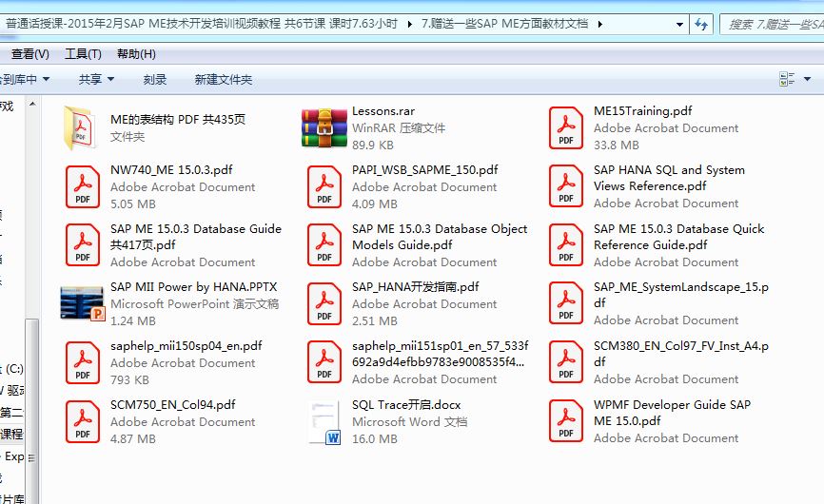Open the 帮助(H) menu
The width and height of the screenshot is (824, 504).
136,54
